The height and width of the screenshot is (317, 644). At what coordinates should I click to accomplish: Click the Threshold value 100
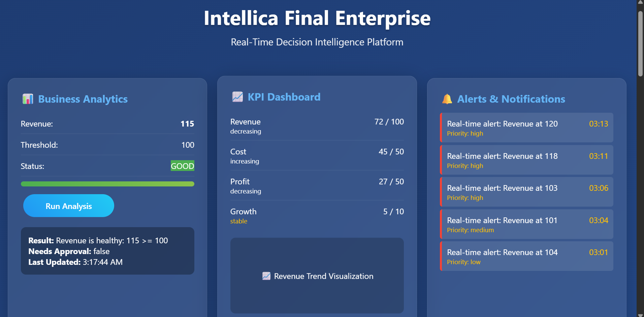tap(188, 145)
